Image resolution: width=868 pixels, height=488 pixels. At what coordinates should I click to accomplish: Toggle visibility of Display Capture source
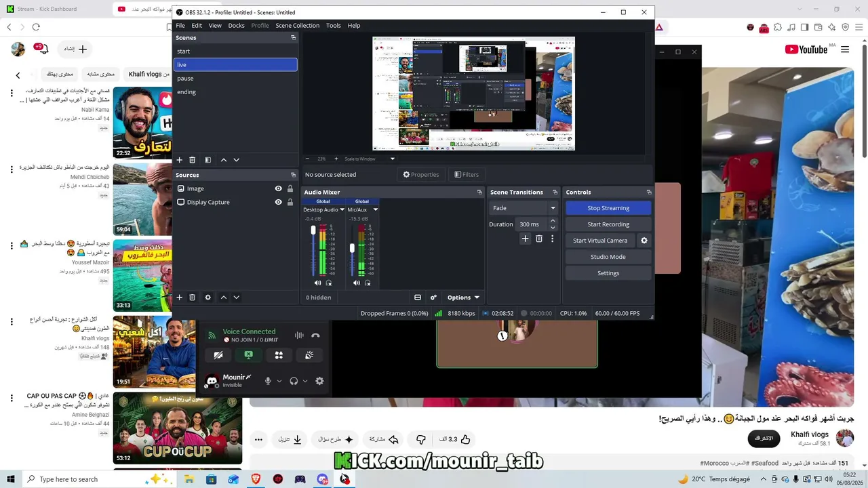(278, 202)
